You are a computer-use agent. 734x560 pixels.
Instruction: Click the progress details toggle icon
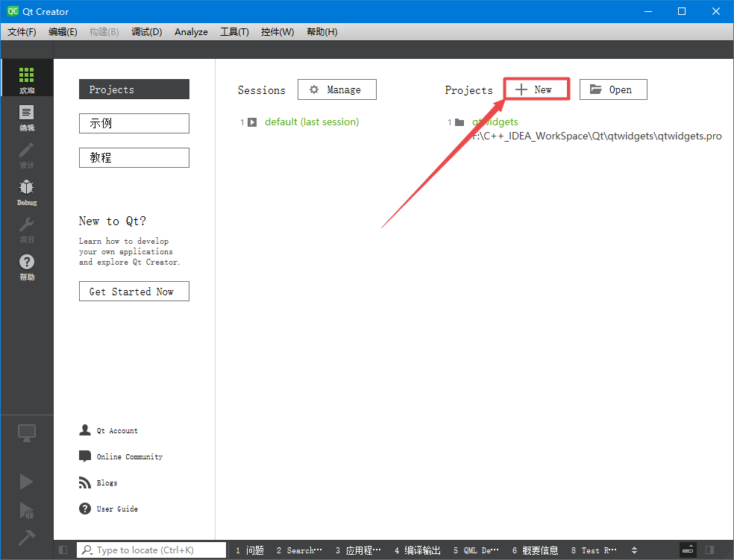tap(688, 550)
